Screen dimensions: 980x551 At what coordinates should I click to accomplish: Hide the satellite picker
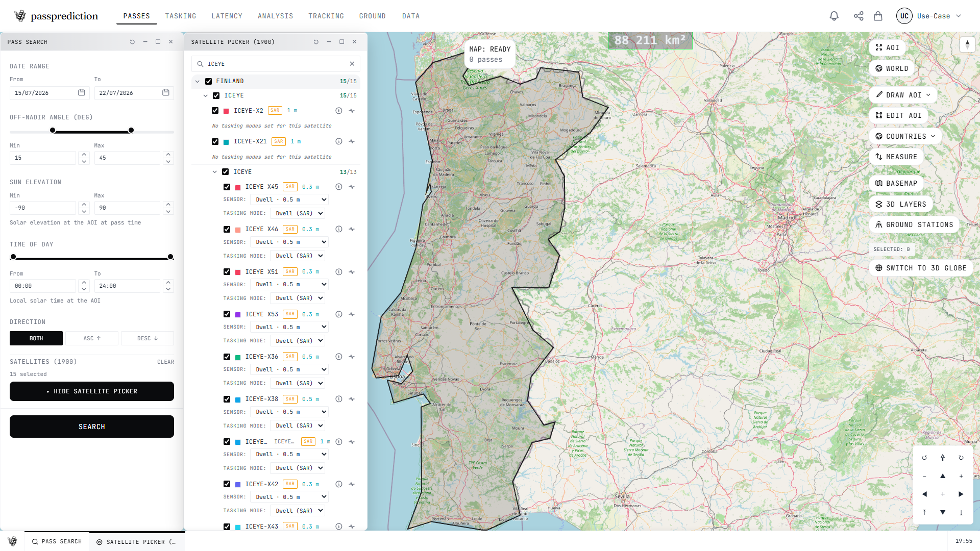click(92, 391)
